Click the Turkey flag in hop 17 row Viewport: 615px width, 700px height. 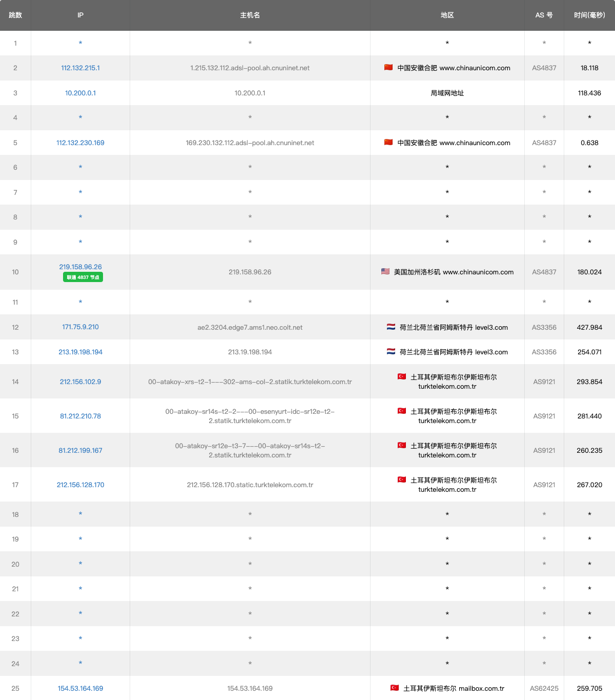click(402, 479)
